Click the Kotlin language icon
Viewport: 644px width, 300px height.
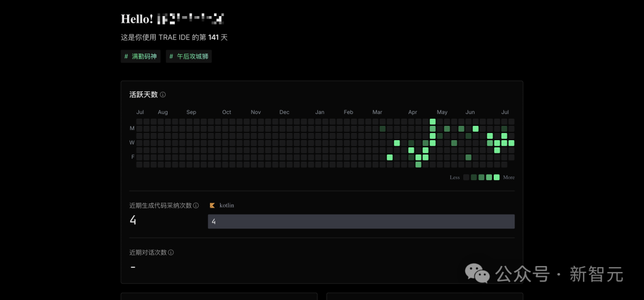[212, 206]
